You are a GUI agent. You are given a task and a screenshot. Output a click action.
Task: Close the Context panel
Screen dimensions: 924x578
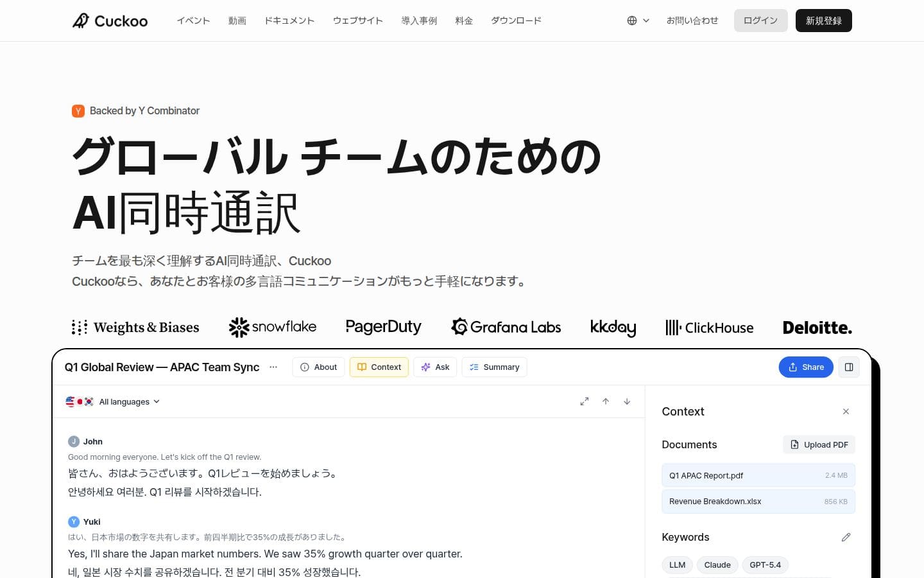846,412
